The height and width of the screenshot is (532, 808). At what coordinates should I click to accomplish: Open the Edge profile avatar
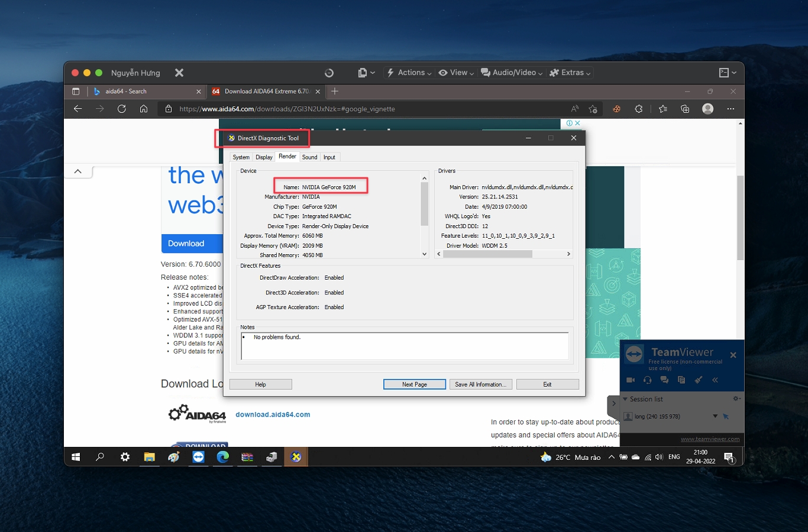click(708, 109)
